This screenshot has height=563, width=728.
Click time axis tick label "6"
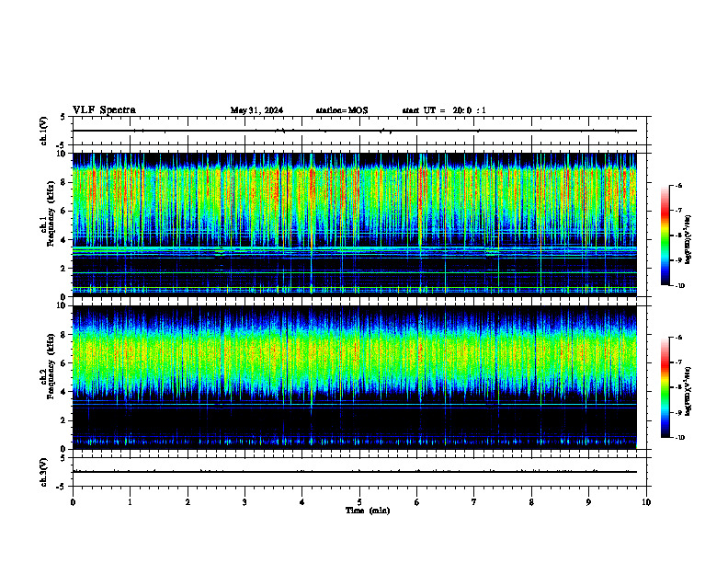(417, 502)
